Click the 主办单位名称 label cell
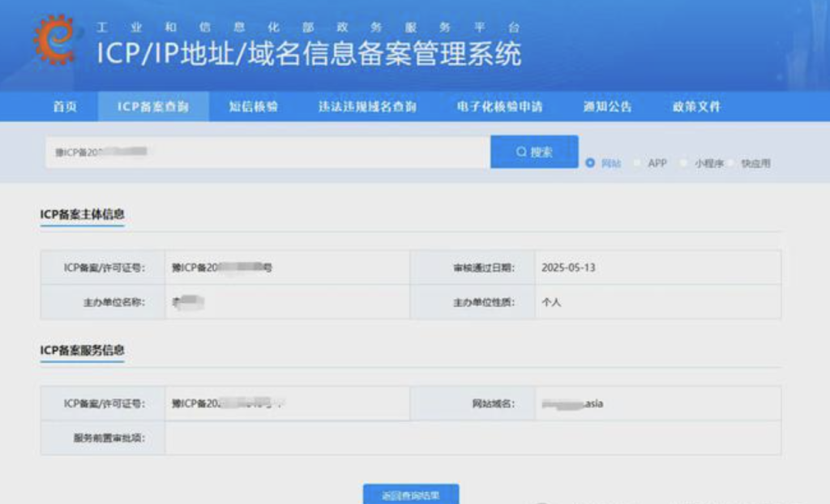 point(103,302)
